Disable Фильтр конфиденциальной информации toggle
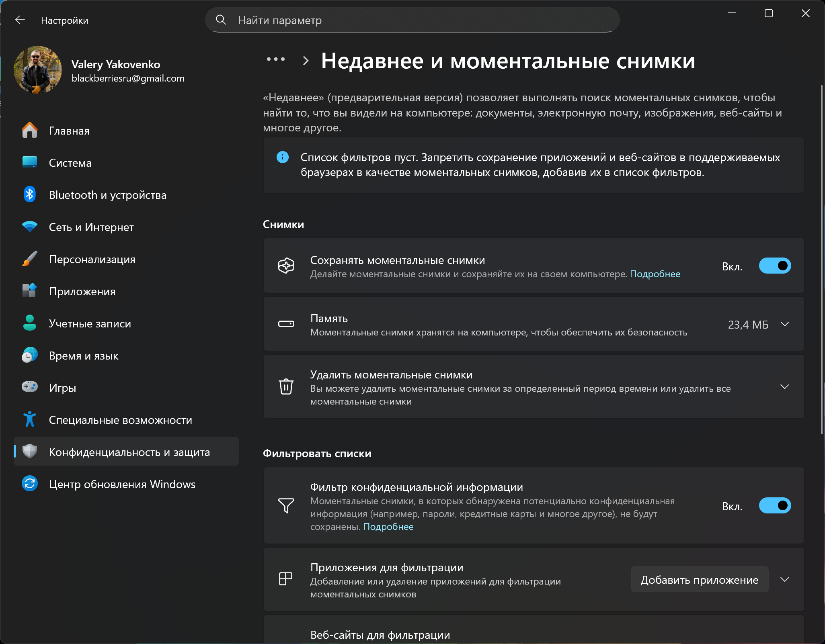 pyautogui.click(x=774, y=506)
